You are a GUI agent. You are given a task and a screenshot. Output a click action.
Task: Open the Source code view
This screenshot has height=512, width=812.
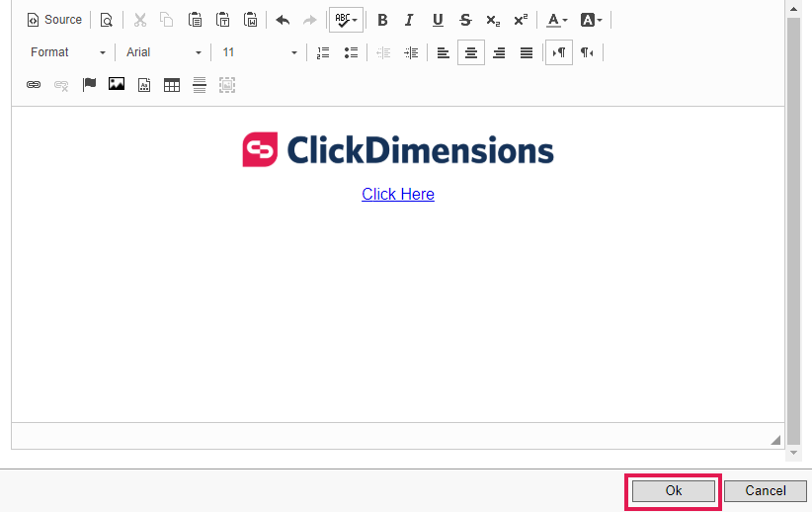pos(54,20)
